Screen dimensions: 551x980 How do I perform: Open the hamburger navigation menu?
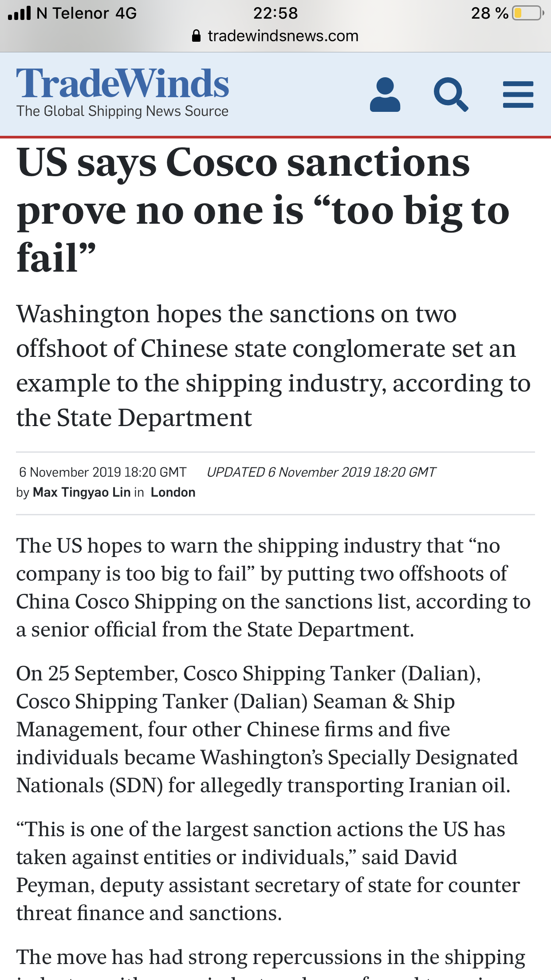coord(518,95)
